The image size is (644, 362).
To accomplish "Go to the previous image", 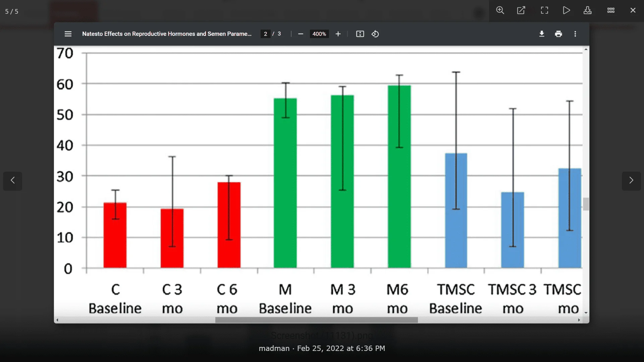I will (x=13, y=181).
